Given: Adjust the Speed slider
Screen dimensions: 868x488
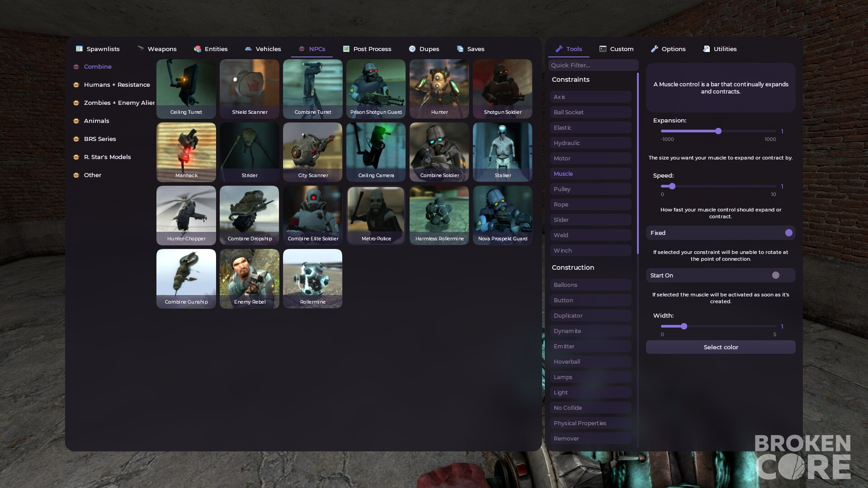Looking at the screenshot, I should 718,186.
